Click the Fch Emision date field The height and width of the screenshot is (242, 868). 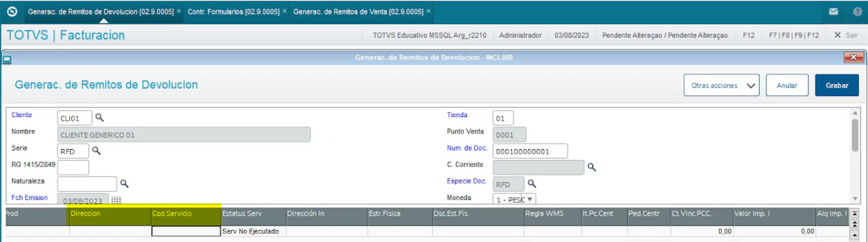[x=83, y=200]
